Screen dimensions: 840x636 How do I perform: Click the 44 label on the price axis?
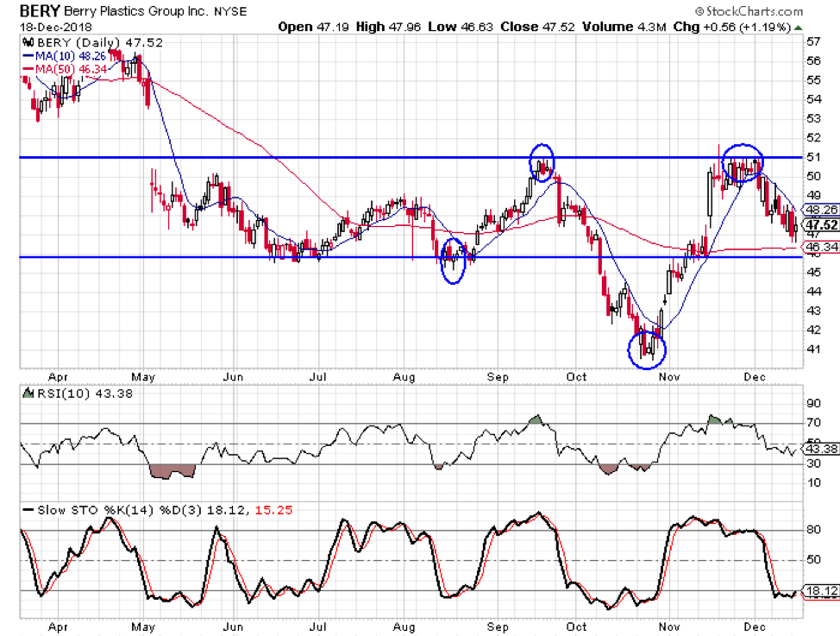[x=813, y=291]
